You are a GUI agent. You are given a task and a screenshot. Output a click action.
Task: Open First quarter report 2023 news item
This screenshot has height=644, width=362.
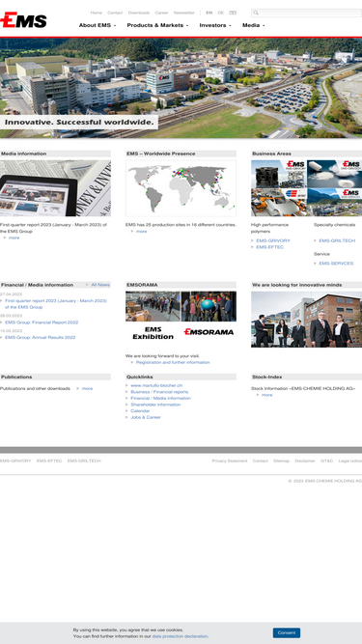pos(56,304)
